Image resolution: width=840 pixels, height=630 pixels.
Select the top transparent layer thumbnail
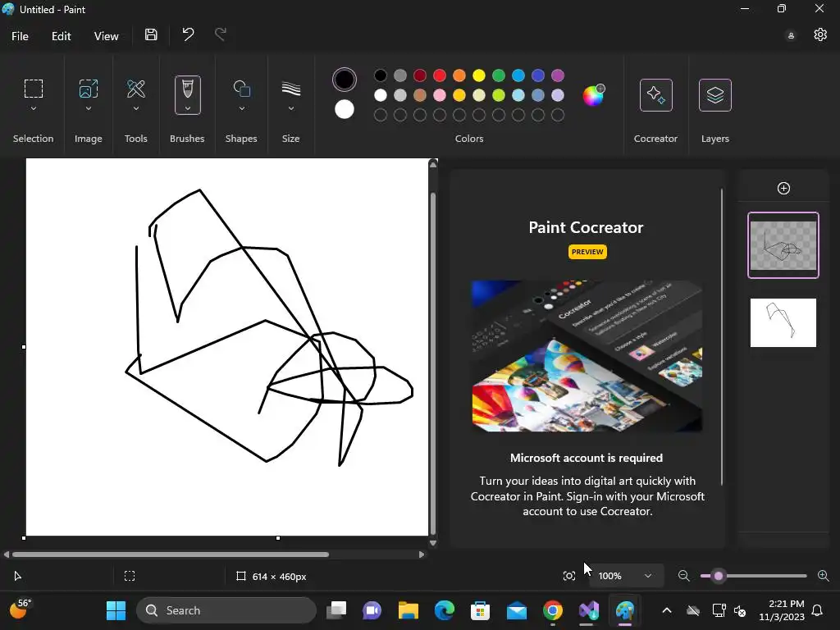[x=783, y=245]
